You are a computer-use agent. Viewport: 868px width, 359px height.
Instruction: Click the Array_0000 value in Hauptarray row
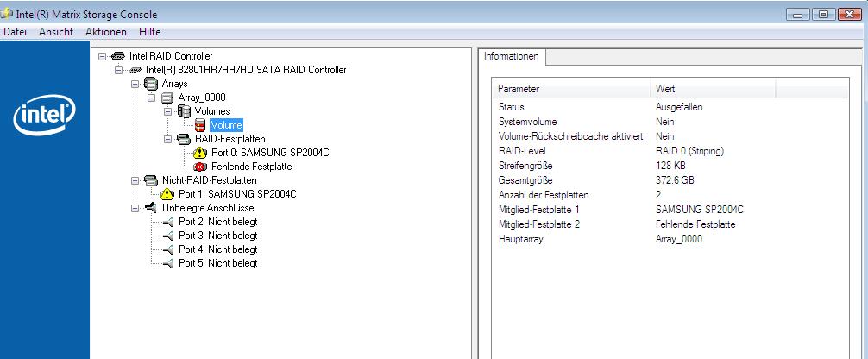(x=679, y=239)
